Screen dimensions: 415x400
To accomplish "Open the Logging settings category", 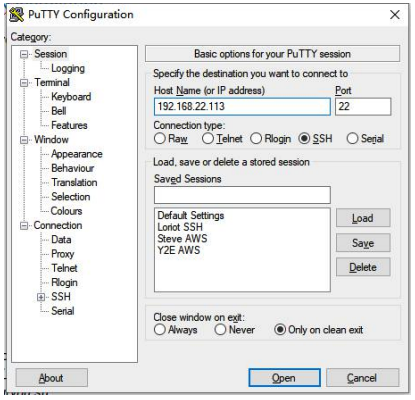I will pos(68,68).
